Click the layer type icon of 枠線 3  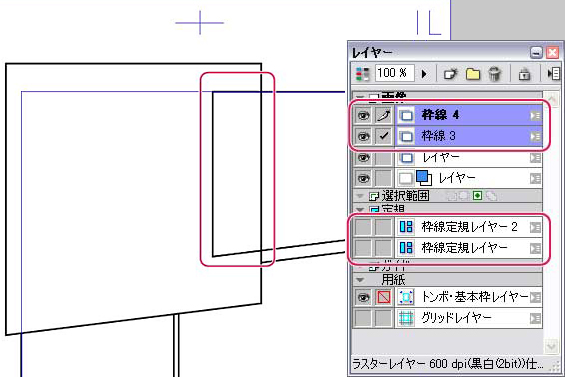tap(406, 136)
